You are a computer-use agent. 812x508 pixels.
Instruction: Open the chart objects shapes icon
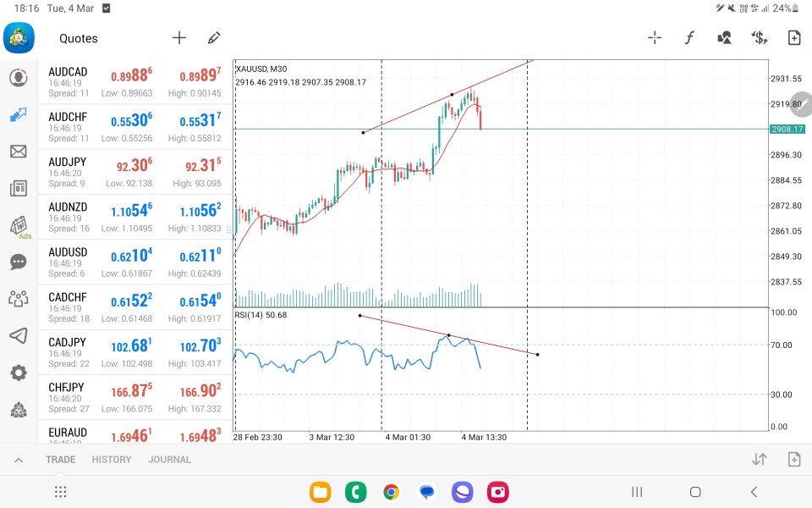tap(724, 38)
